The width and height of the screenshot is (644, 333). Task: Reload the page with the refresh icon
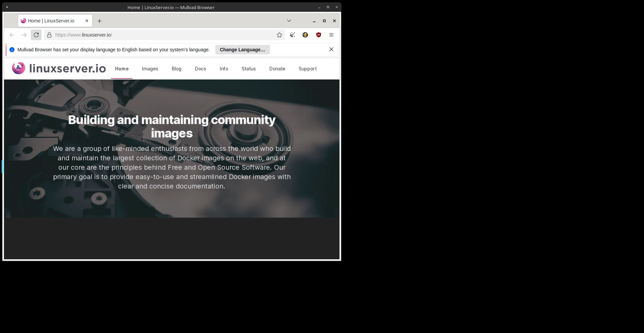tap(36, 35)
